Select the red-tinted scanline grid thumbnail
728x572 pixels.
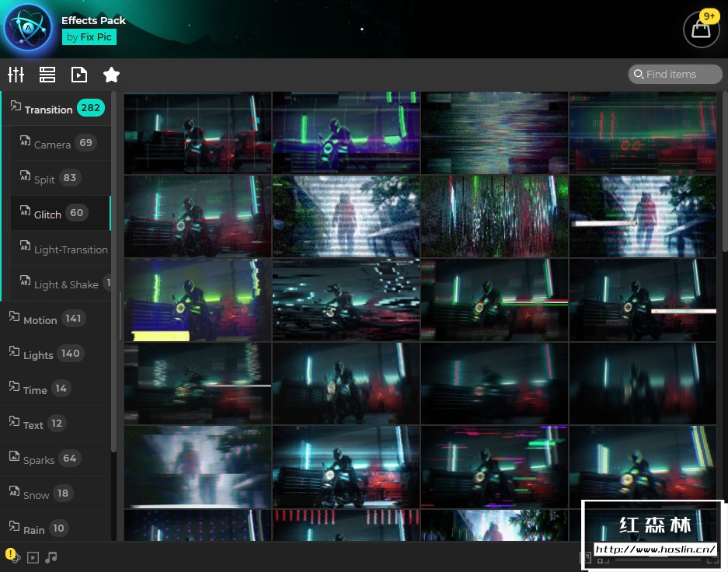(x=643, y=133)
